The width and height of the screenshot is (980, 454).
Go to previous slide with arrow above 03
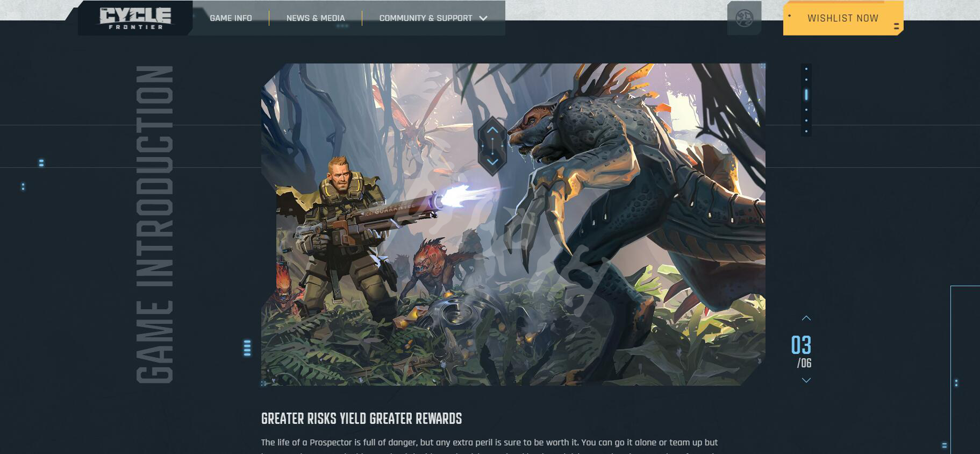pos(806,318)
